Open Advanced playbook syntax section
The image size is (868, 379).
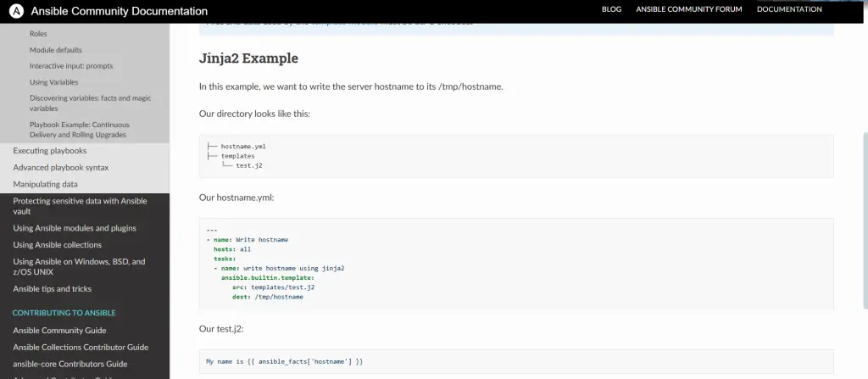pyautogui.click(x=61, y=167)
